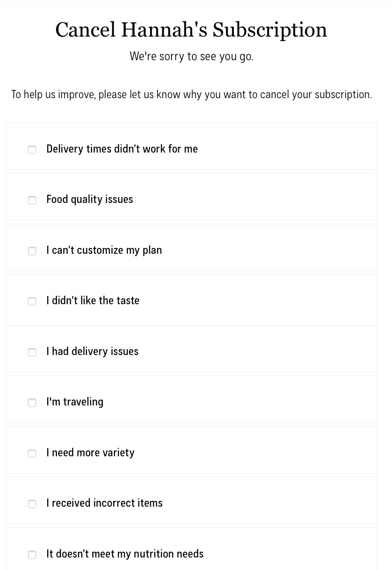The width and height of the screenshot is (392, 570).
Task: Toggle the 'I'm traveling' checkbox
Action: (32, 403)
